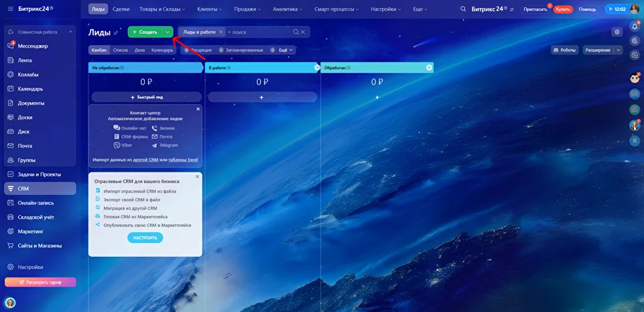Add stage after В работе column
Screen dimensions: 644x312
click(x=317, y=68)
